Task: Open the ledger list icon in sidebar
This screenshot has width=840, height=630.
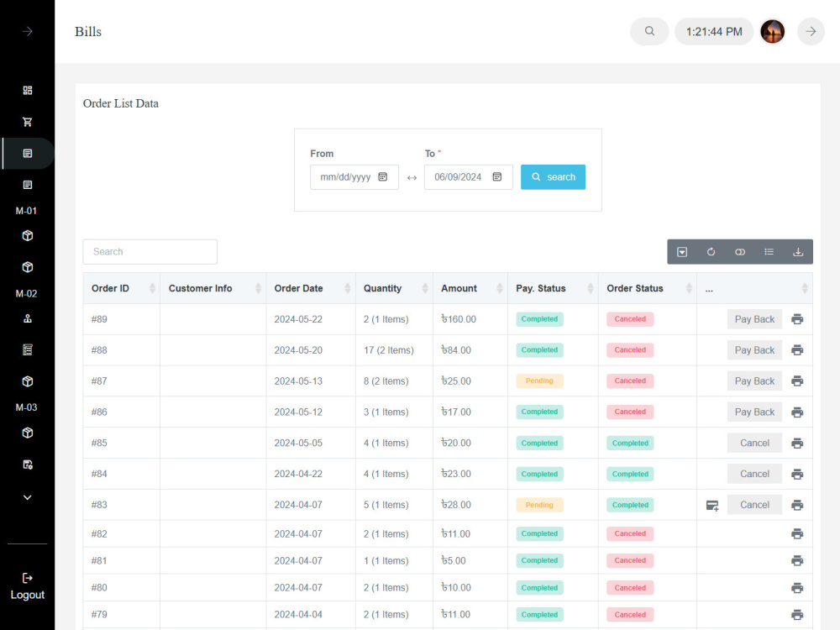Action: click(28, 349)
